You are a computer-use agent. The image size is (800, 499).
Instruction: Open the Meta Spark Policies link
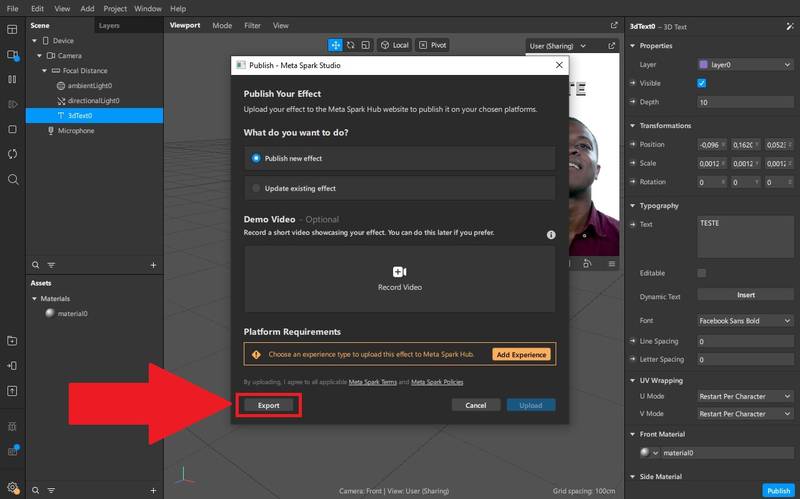pyautogui.click(x=437, y=382)
